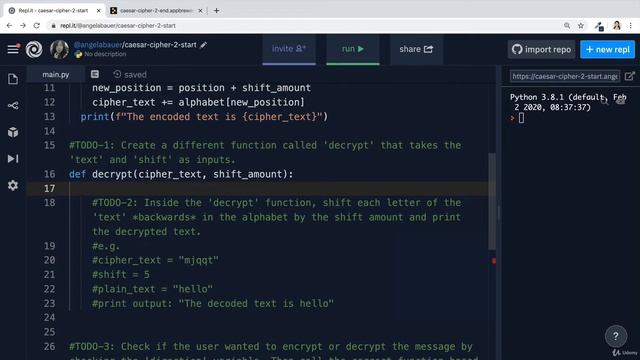Image resolution: width=640 pixels, height=360 pixels.
Task: Clear the console with the eraser icon
Action: tap(621, 100)
